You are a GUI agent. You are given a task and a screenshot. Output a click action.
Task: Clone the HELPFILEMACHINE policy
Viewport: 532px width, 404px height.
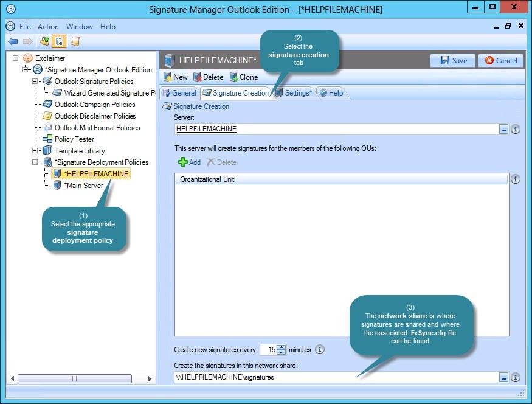[x=244, y=77]
